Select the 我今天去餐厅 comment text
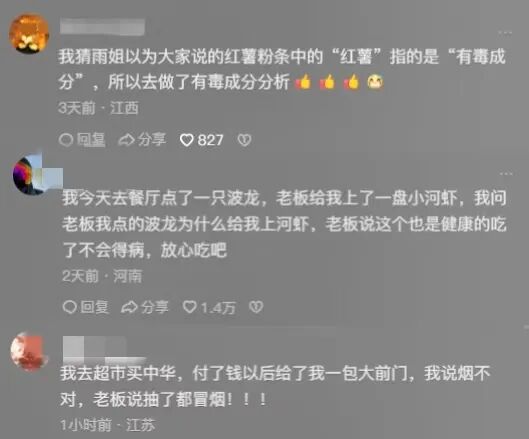The width and height of the screenshot is (529, 439). [284, 224]
